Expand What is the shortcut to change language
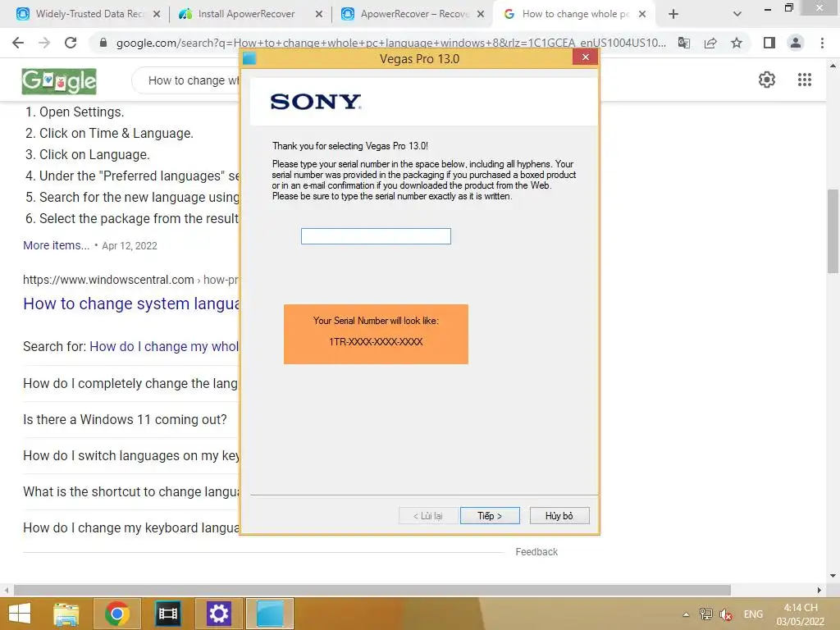This screenshot has height=630, width=840. point(130,492)
